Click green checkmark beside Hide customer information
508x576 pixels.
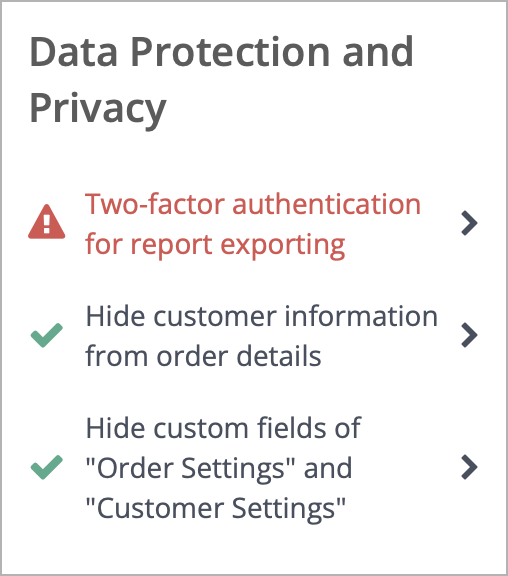click(47, 335)
